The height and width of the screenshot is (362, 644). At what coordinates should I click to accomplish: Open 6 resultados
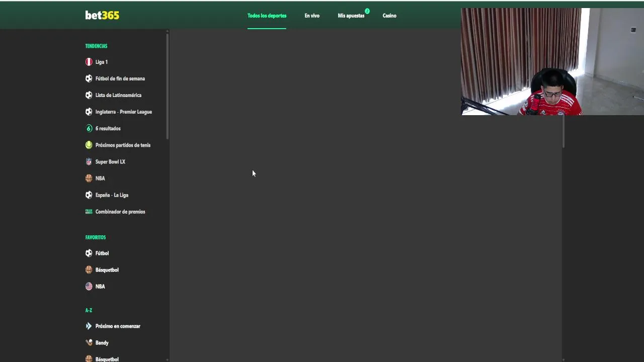tap(108, 128)
